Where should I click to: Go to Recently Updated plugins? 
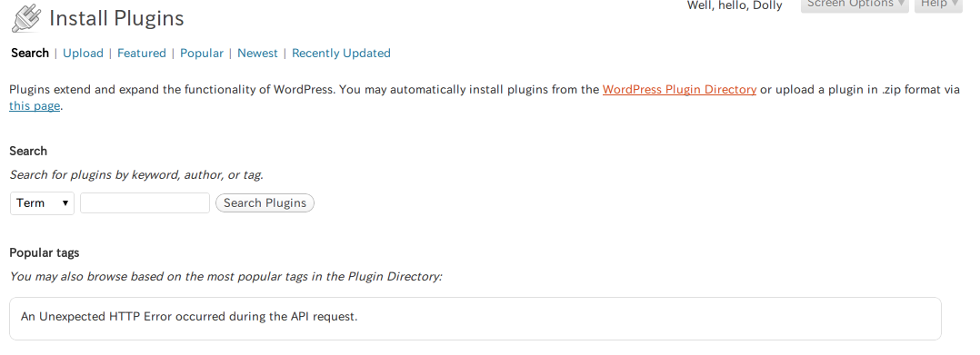(x=341, y=53)
